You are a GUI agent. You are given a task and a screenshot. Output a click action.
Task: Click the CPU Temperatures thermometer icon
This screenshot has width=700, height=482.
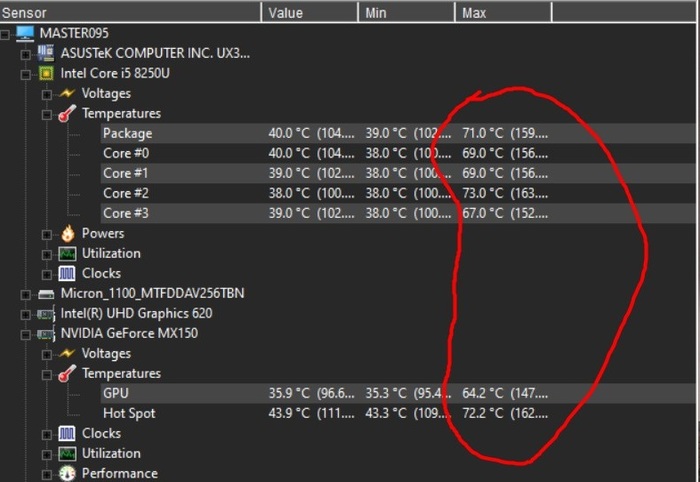coord(67,113)
